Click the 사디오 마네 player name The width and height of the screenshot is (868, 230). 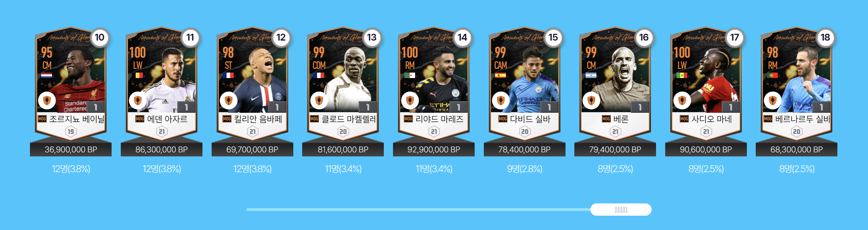click(x=711, y=119)
